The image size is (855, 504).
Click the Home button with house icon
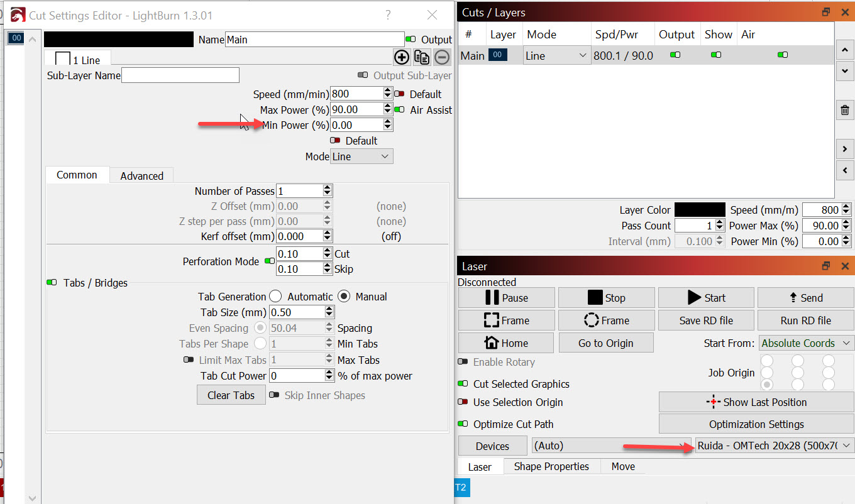click(x=506, y=343)
